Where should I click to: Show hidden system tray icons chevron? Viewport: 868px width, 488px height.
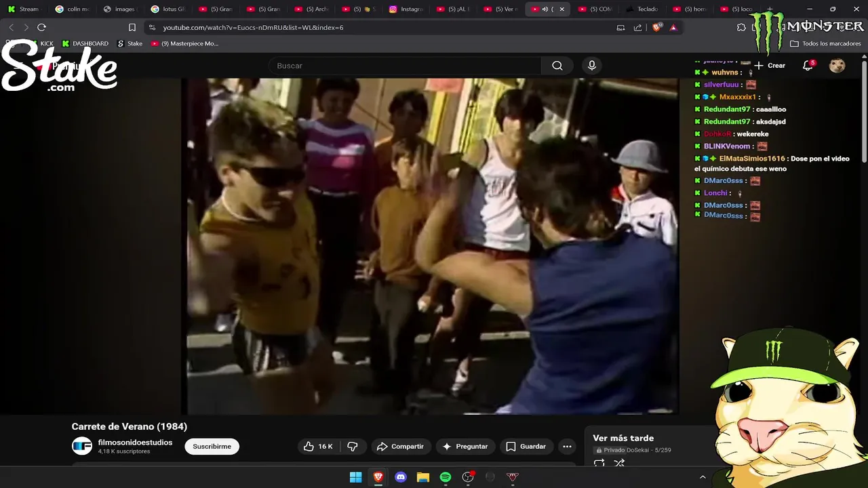point(703,477)
